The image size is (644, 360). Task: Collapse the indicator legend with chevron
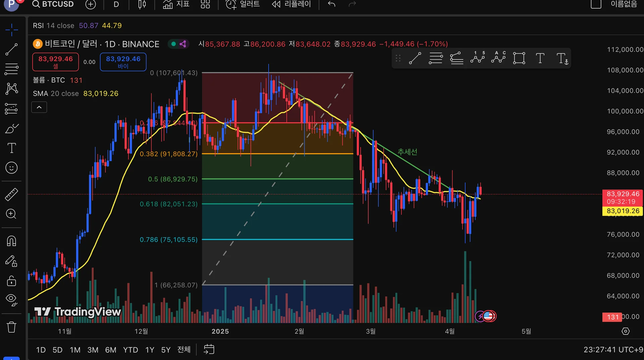(x=39, y=107)
